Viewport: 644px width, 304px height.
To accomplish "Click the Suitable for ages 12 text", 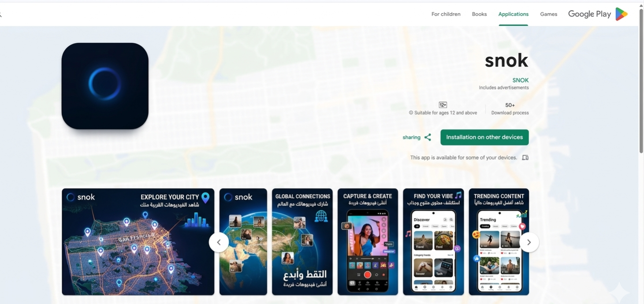I will click(446, 113).
